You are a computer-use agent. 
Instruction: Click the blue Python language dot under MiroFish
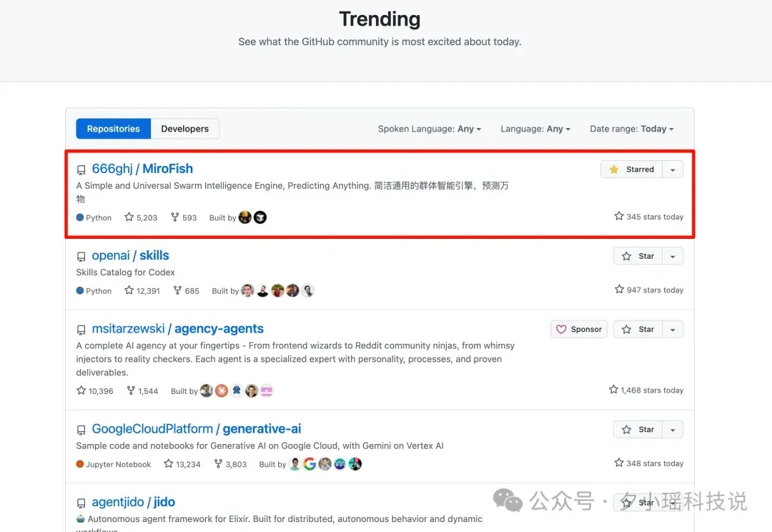click(x=80, y=217)
